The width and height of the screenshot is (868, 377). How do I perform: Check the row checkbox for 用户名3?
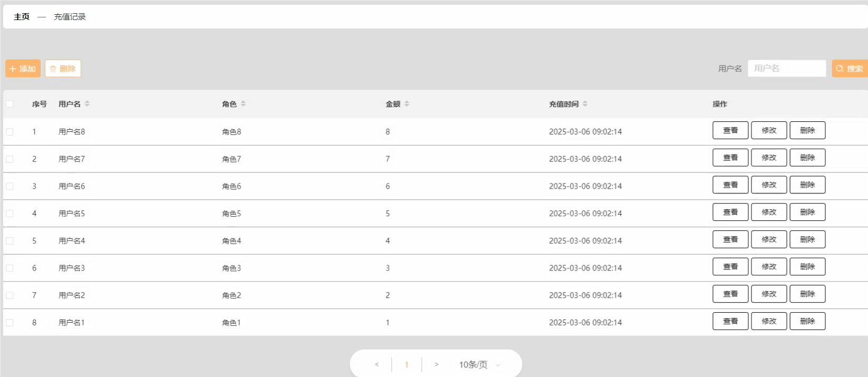pyautogui.click(x=9, y=268)
